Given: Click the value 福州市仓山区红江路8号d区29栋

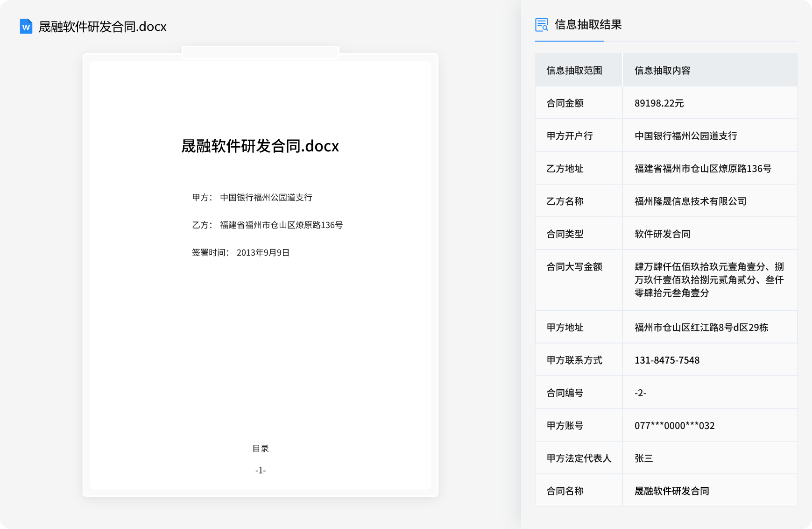Looking at the screenshot, I should 701,328.
